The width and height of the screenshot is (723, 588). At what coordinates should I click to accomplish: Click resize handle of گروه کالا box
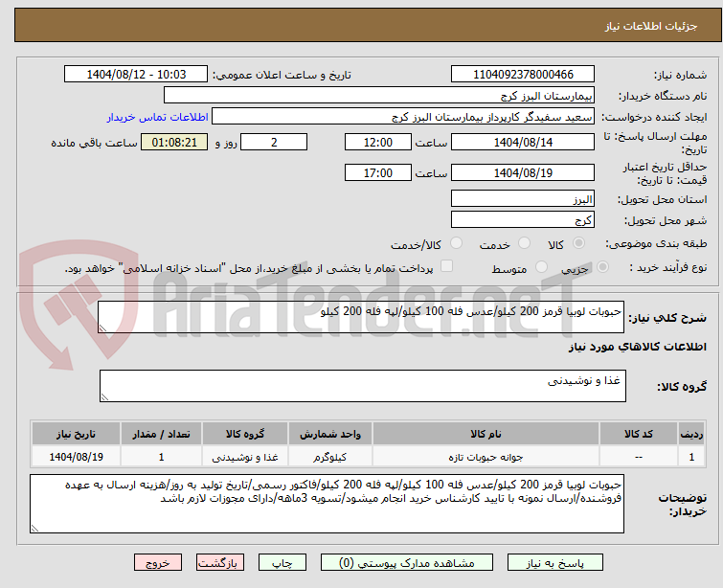104,397
